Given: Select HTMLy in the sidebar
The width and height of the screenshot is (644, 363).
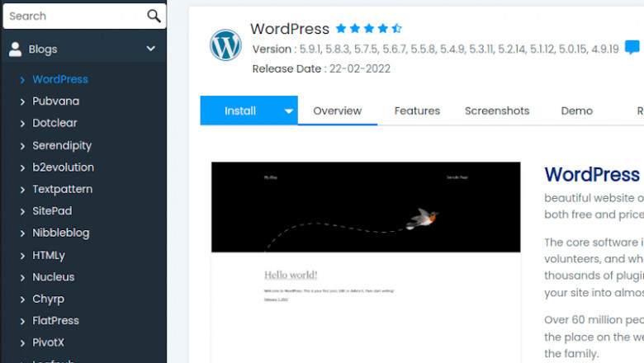Looking at the screenshot, I should (49, 255).
